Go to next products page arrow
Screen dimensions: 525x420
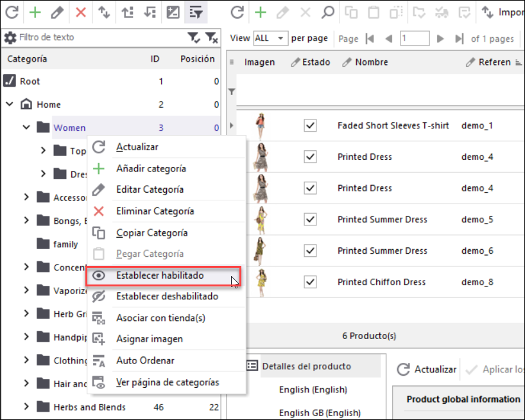point(440,39)
